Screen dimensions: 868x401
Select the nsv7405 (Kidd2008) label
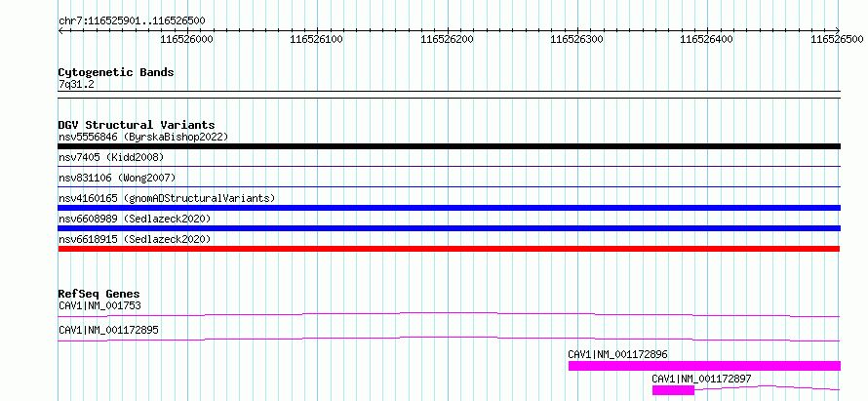[111, 157]
